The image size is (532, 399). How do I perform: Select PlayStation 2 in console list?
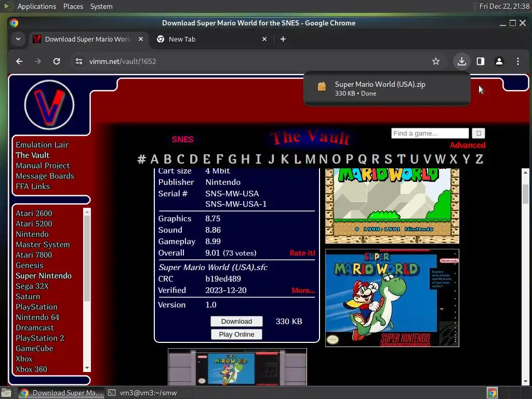tap(39, 338)
